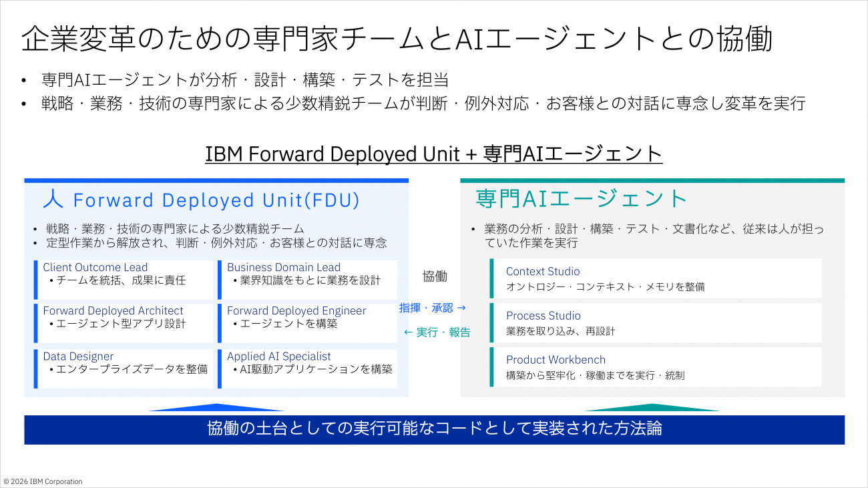
Task: Click the Forward Deployed Engineer role title
Action: click(x=296, y=310)
